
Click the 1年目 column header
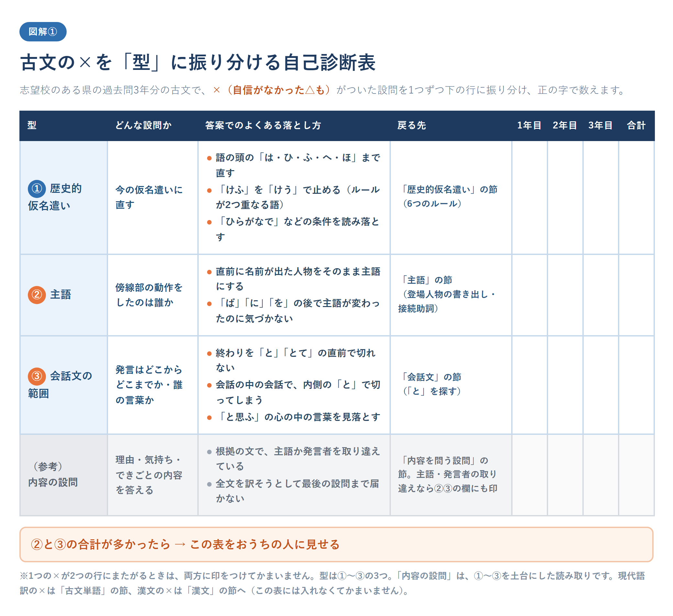529,125
